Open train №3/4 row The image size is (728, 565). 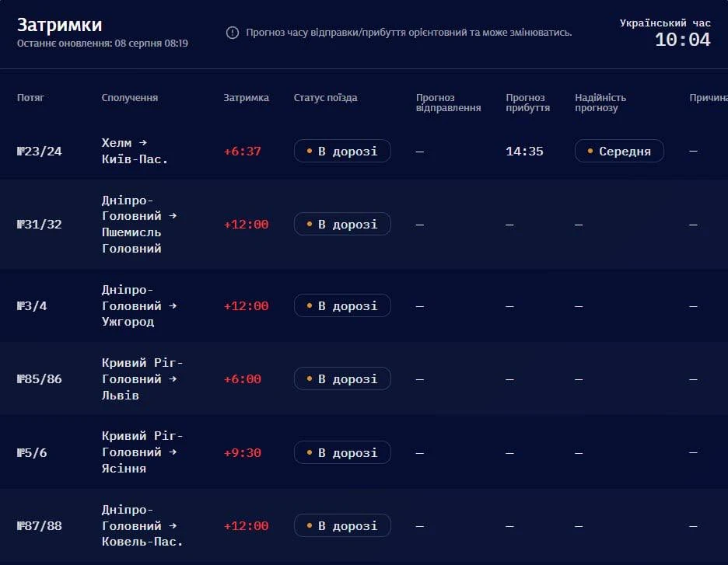[364, 305]
